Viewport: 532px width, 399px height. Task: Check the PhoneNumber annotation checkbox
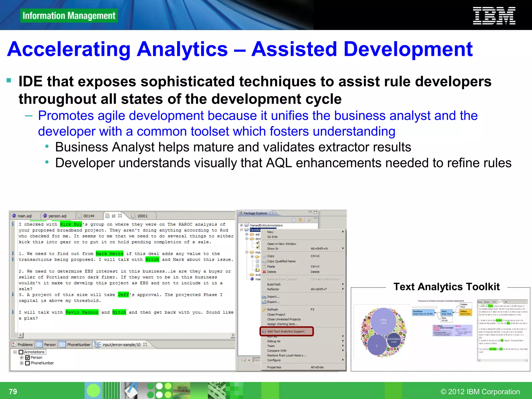[x=28, y=363]
